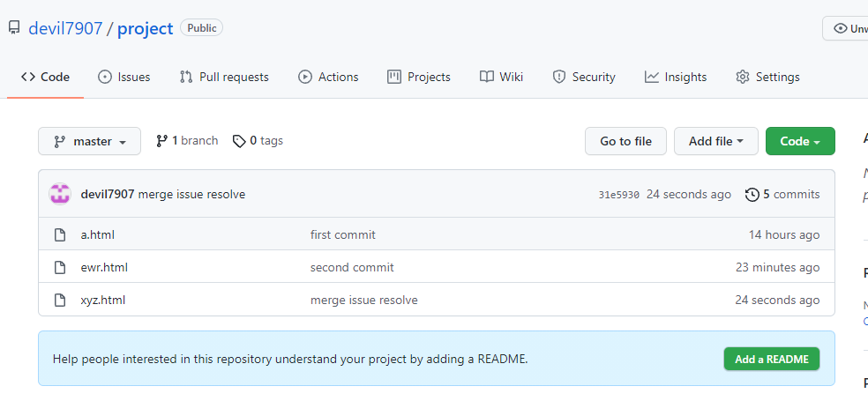The image size is (868, 401).
Task: Click the Projects board icon
Action: [x=394, y=77]
